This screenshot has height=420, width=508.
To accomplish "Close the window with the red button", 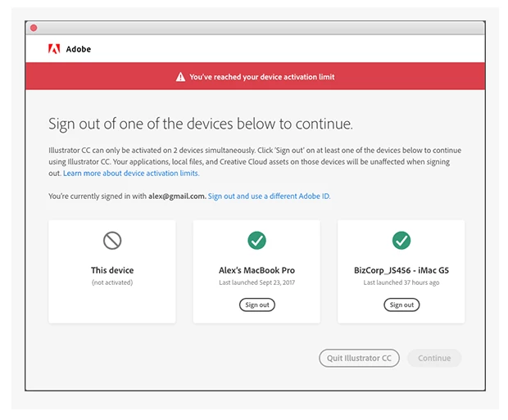I will pyautogui.click(x=34, y=28).
